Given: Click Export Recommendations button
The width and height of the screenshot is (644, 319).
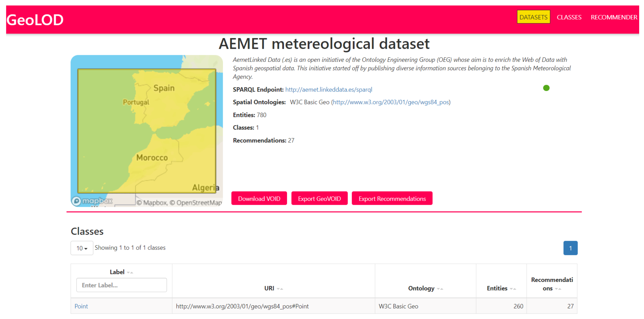Looking at the screenshot, I should tap(392, 199).
